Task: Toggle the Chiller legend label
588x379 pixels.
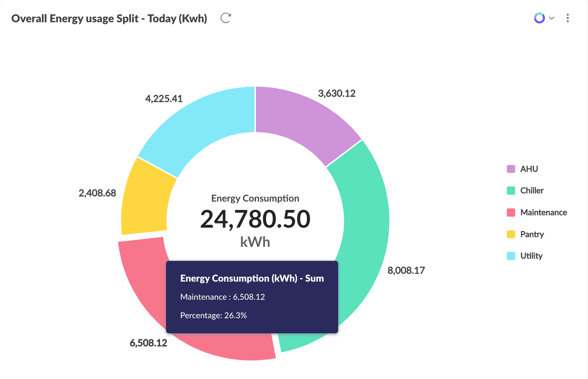Action: coord(532,191)
